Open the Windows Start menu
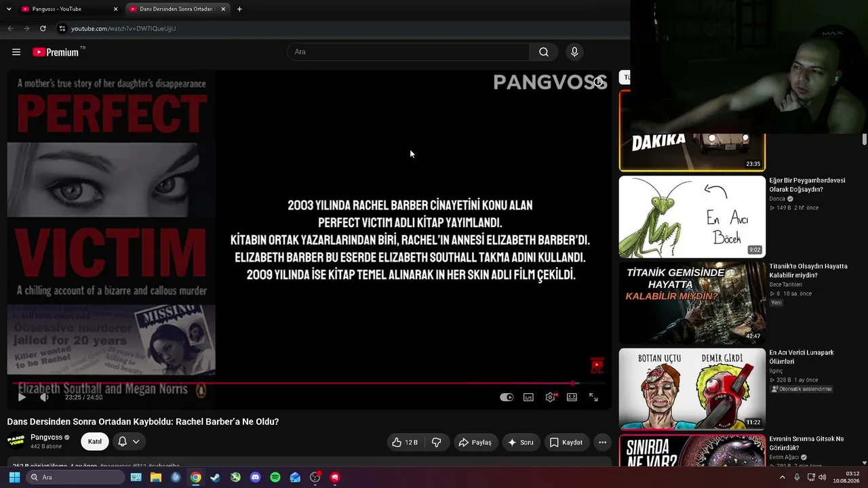Image resolution: width=868 pixels, height=488 pixels. click(x=14, y=477)
